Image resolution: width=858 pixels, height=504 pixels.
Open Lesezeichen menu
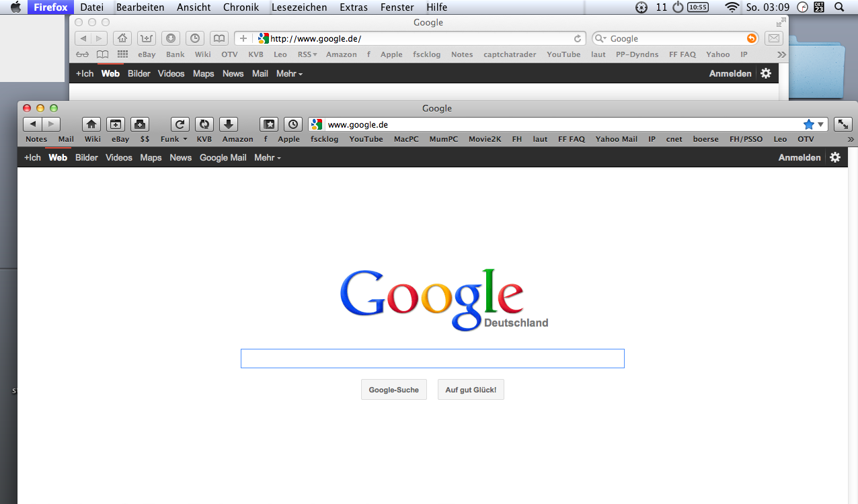[x=299, y=7]
